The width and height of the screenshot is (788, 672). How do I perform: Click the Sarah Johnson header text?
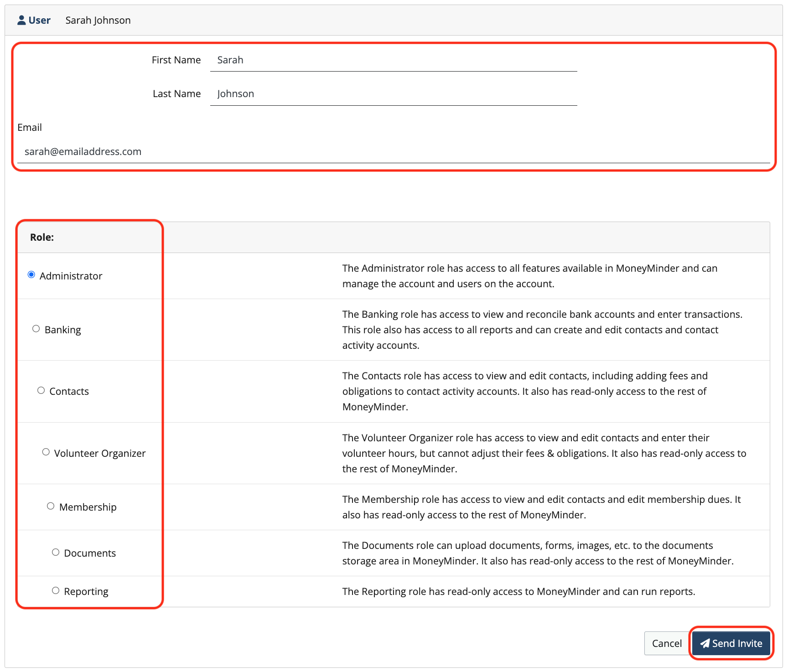pos(98,20)
